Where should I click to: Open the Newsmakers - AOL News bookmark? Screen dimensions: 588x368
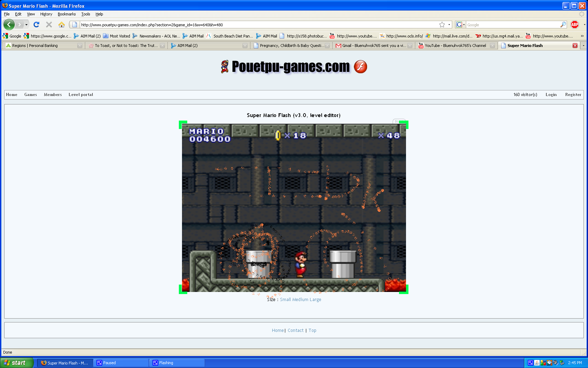[x=156, y=36]
